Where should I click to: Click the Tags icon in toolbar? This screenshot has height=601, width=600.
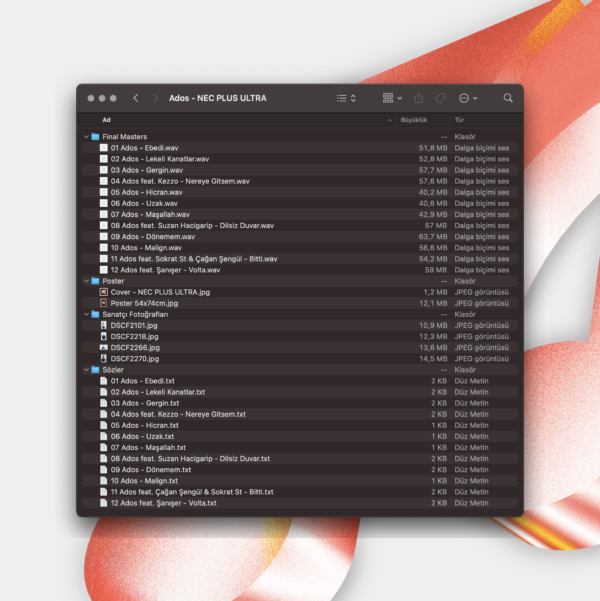tap(440, 98)
